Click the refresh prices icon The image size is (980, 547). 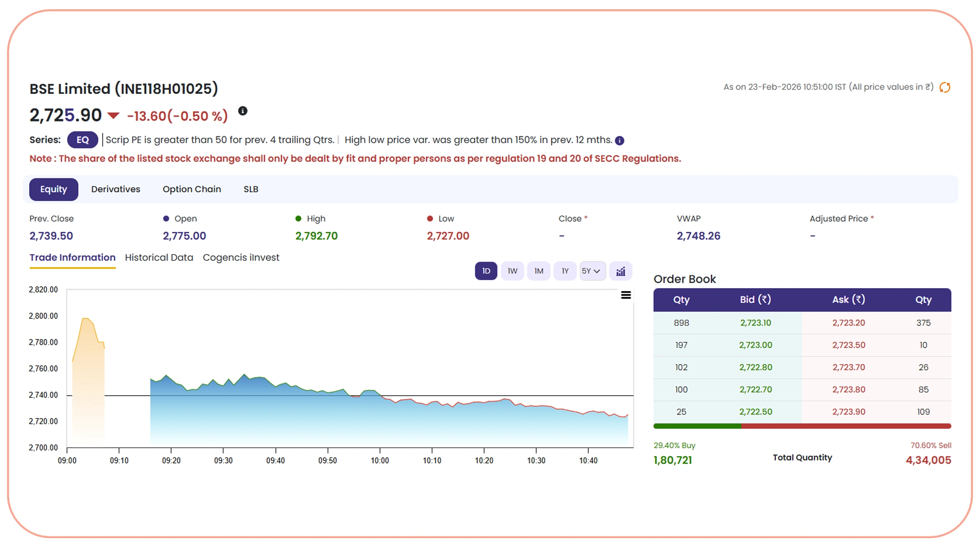coord(945,87)
